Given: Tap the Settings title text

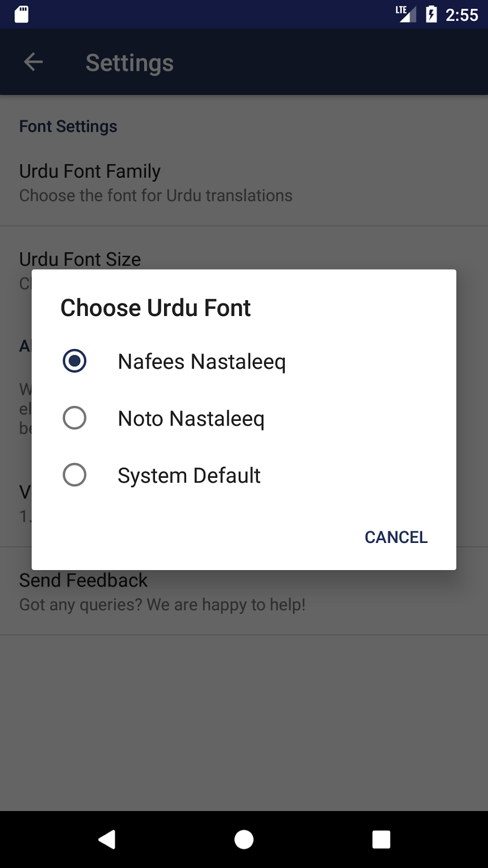Looking at the screenshot, I should click(x=130, y=63).
